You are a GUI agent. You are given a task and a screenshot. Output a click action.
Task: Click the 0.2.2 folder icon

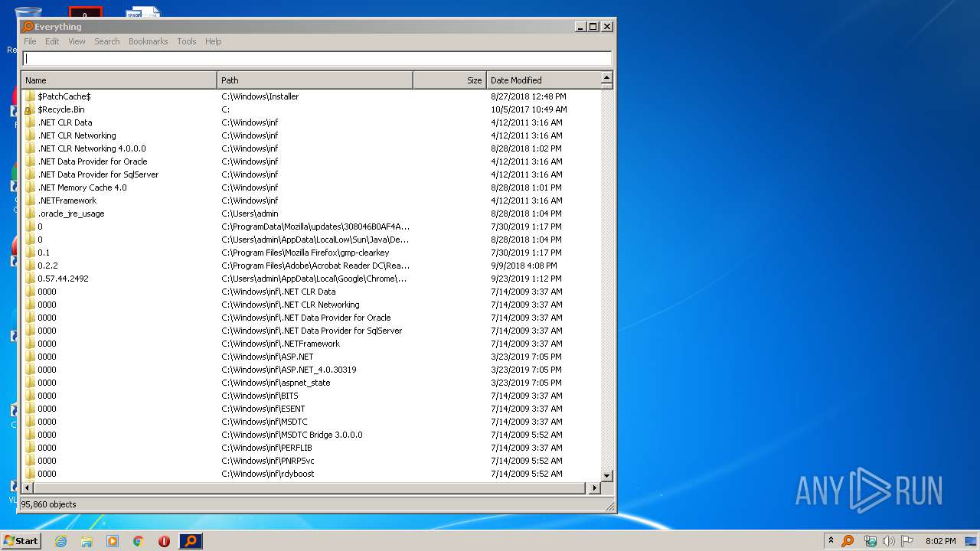point(30,266)
